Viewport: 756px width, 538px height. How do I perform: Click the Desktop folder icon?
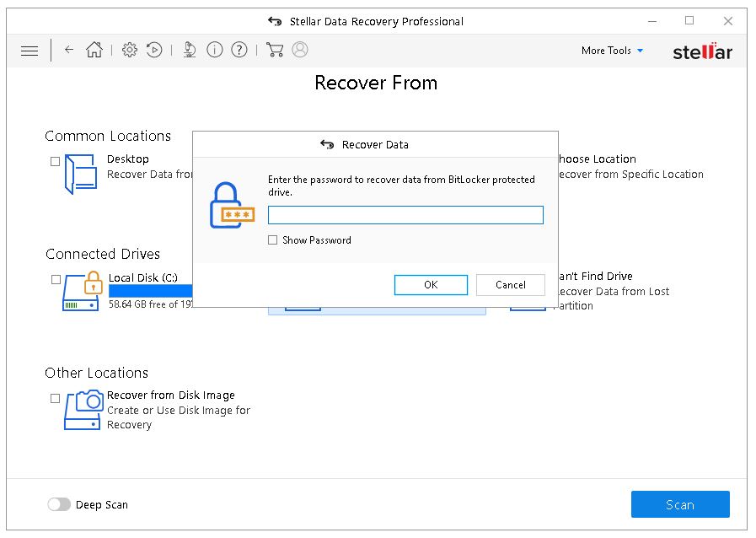(81, 174)
